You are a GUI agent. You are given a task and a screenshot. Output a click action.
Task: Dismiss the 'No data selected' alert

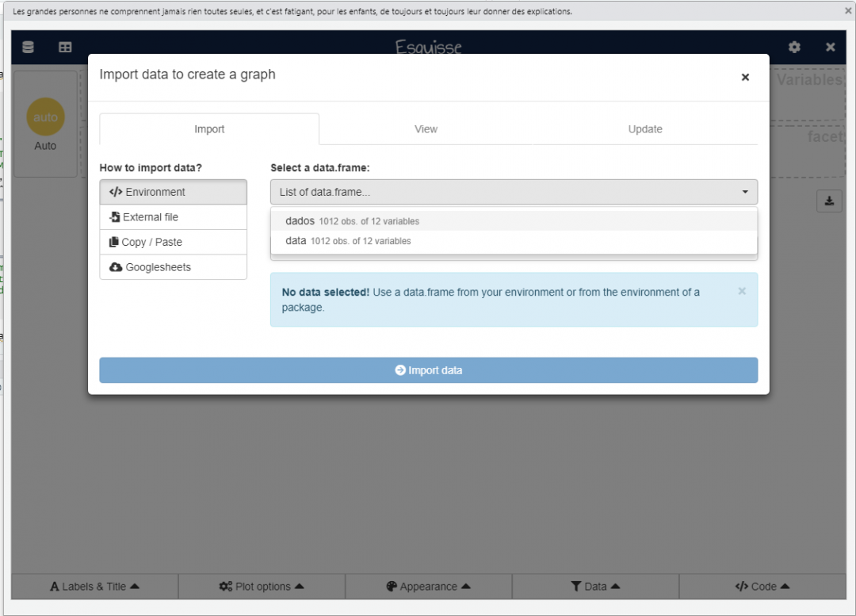coord(742,291)
